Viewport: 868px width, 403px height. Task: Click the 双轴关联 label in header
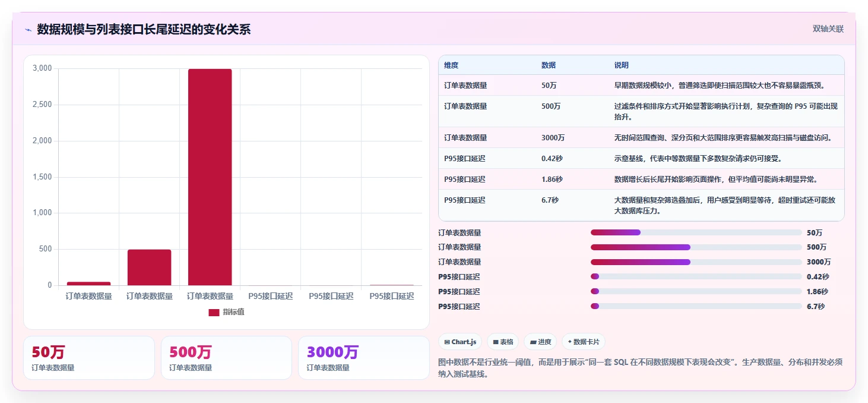[828, 29]
